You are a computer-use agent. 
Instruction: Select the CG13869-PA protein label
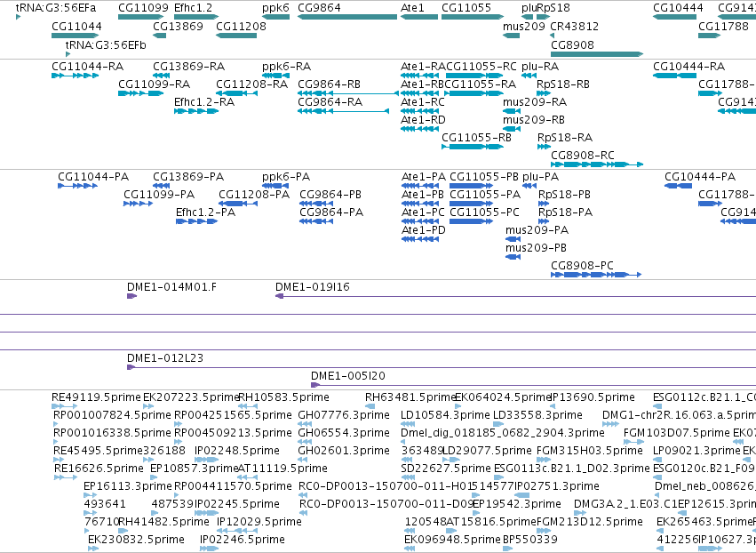[x=188, y=177]
